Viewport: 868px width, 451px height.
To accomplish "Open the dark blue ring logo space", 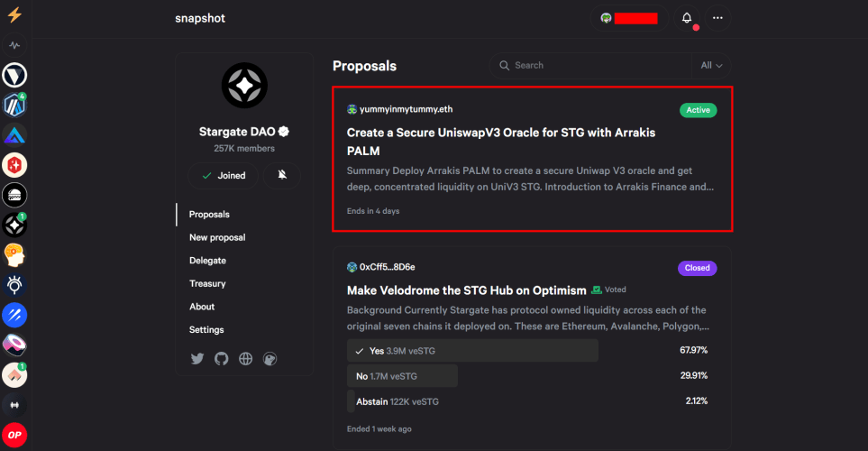I will [14, 285].
